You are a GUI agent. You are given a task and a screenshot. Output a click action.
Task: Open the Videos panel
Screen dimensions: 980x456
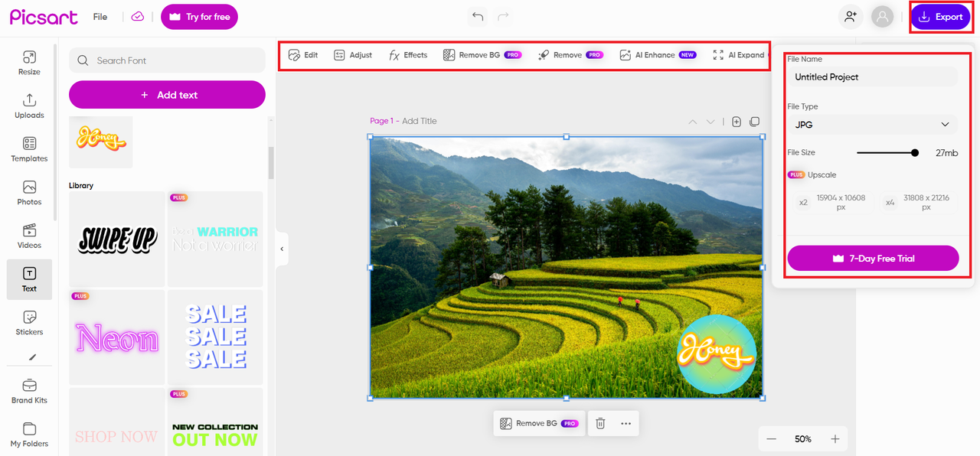pos(29,236)
